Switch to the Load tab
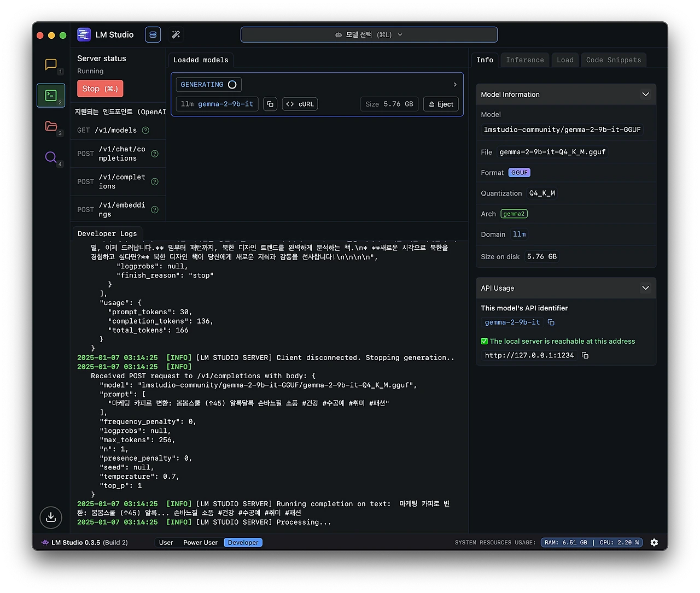This screenshot has width=700, height=593. (x=565, y=60)
